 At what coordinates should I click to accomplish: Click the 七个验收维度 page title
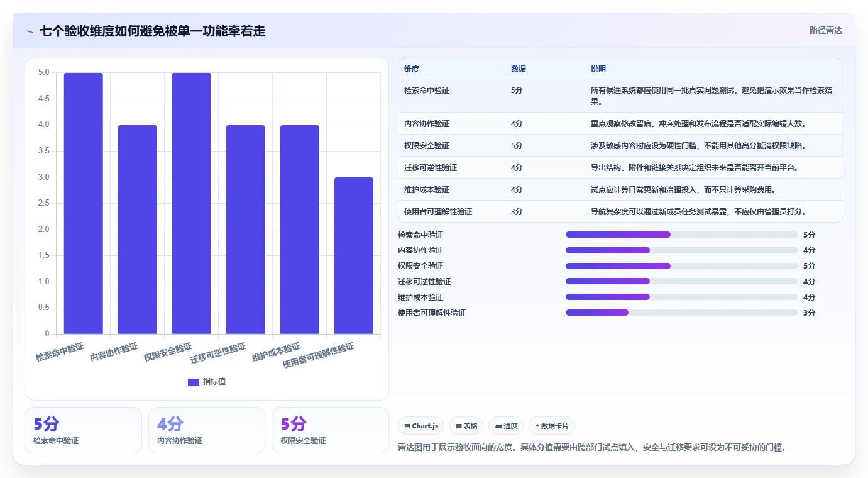point(153,31)
